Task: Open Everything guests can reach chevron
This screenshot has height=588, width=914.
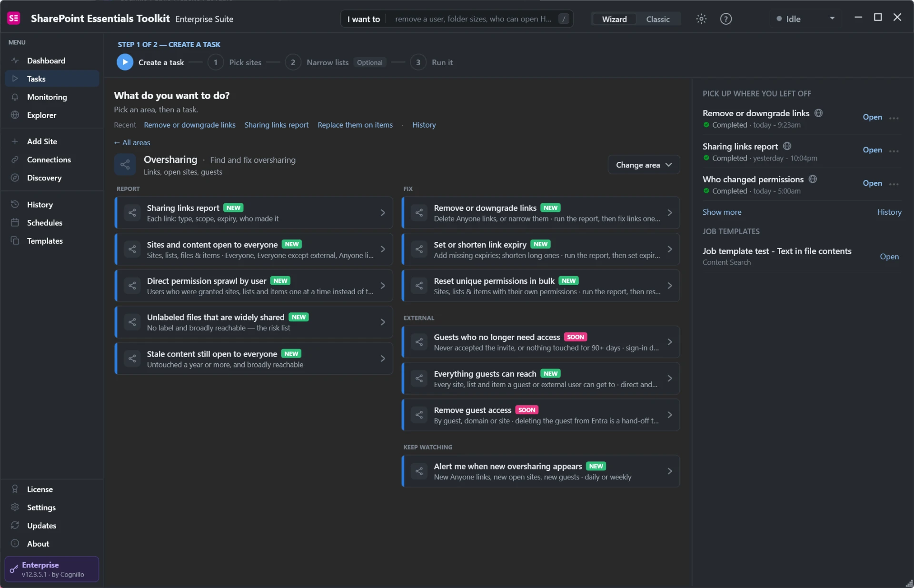Action: (670, 379)
